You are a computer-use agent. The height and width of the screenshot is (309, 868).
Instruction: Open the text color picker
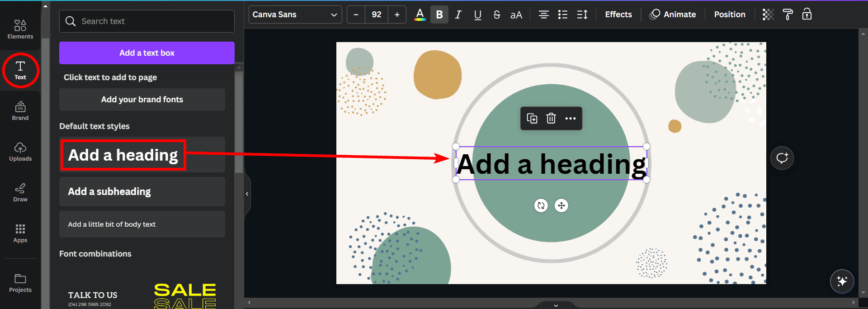tap(420, 14)
